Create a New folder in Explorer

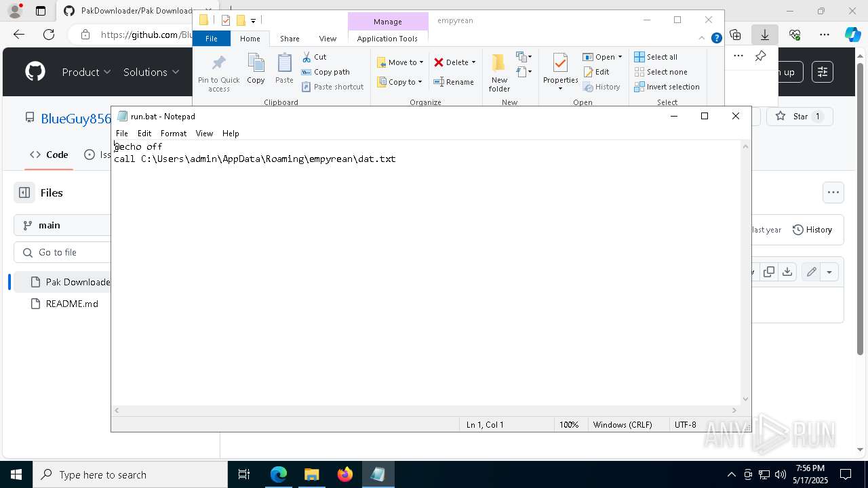499,73
